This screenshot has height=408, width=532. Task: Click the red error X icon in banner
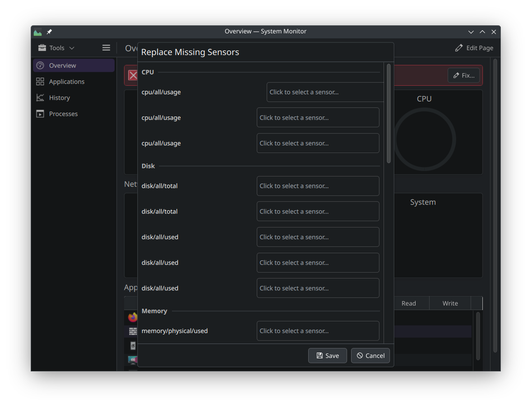133,75
